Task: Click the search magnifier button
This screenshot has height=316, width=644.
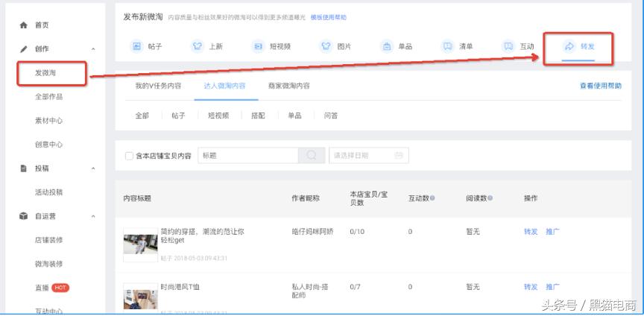Action: click(x=312, y=156)
